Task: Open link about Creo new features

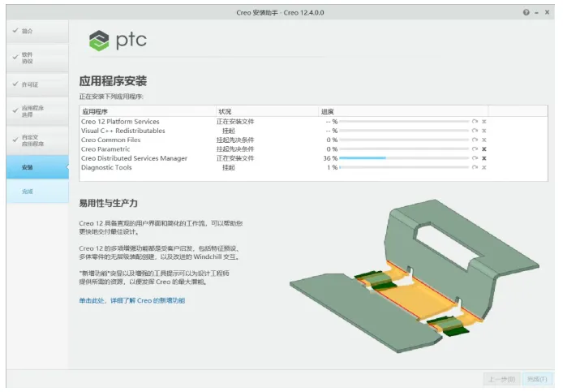Action: coord(132,301)
